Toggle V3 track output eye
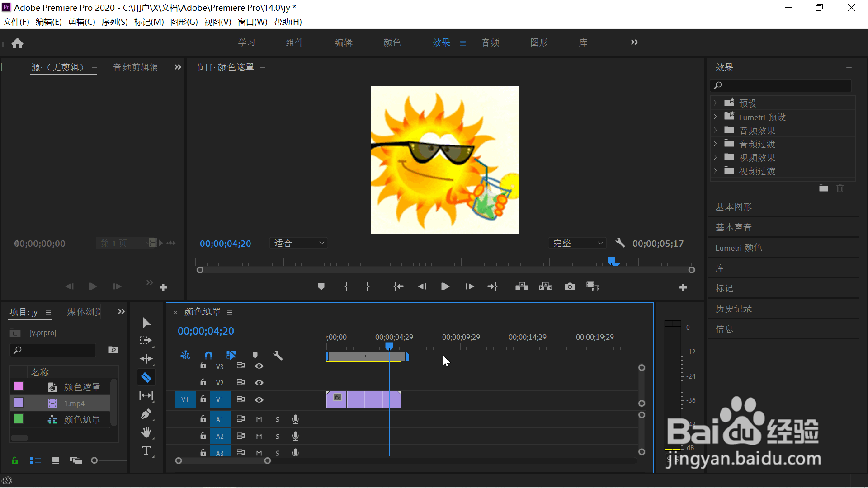This screenshot has height=488, width=868. pos(259,366)
